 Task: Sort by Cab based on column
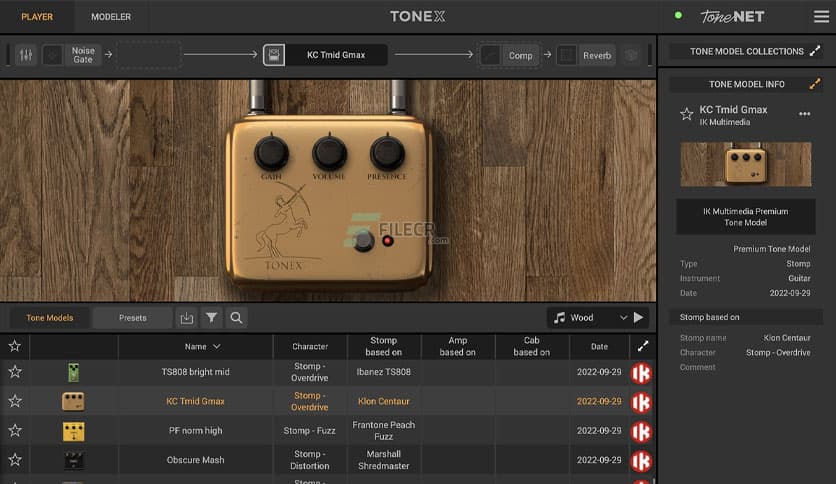pyautogui.click(x=532, y=346)
